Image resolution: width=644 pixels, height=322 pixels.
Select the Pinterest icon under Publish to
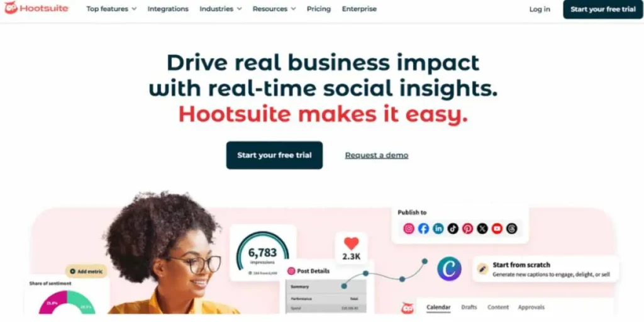[x=467, y=229]
